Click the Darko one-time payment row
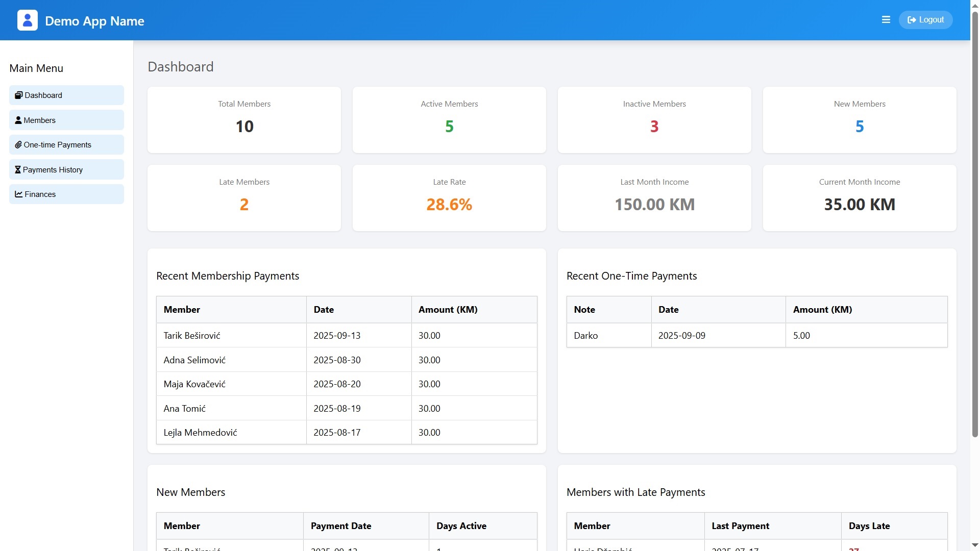Screen dimensions: 980x551 [756, 336]
